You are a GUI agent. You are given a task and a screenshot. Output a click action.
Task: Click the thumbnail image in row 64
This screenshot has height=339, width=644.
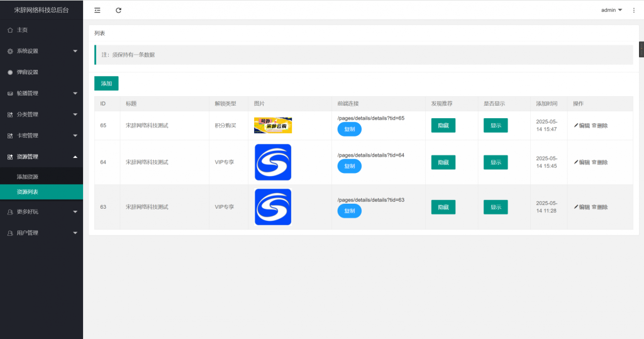tap(273, 162)
